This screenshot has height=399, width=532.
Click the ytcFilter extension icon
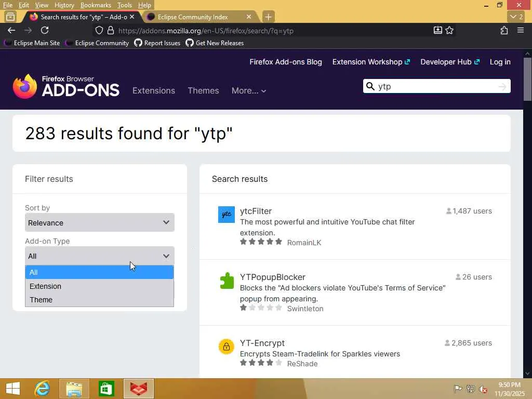(227, 215)
